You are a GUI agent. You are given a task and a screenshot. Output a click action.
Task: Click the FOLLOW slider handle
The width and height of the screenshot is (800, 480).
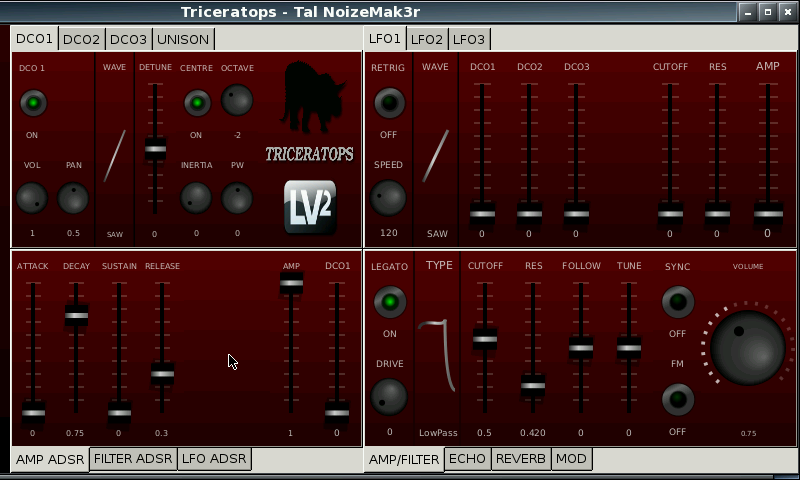click(x=581, y=348)
